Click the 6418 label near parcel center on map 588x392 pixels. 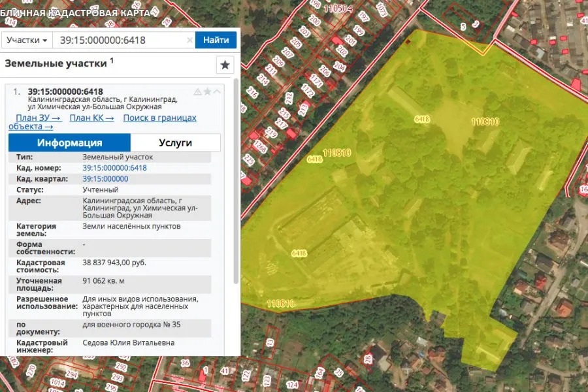click(x=422, y=120)
